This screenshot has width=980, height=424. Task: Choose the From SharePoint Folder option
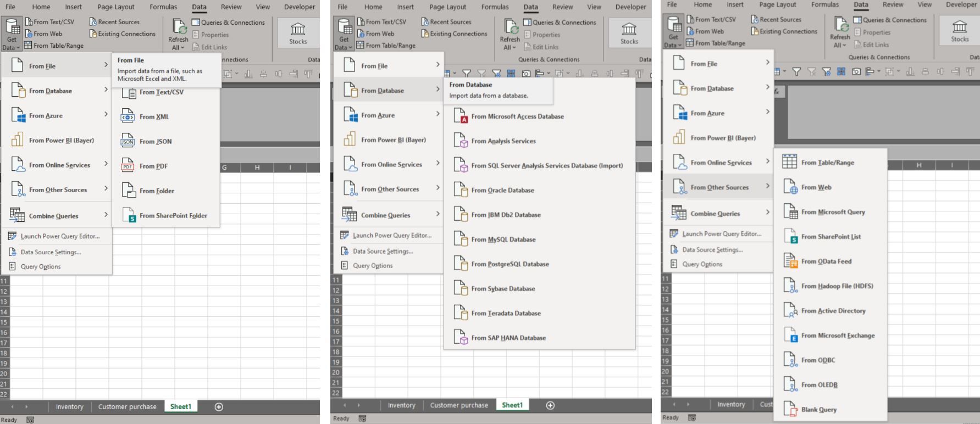tap(165, 215)
